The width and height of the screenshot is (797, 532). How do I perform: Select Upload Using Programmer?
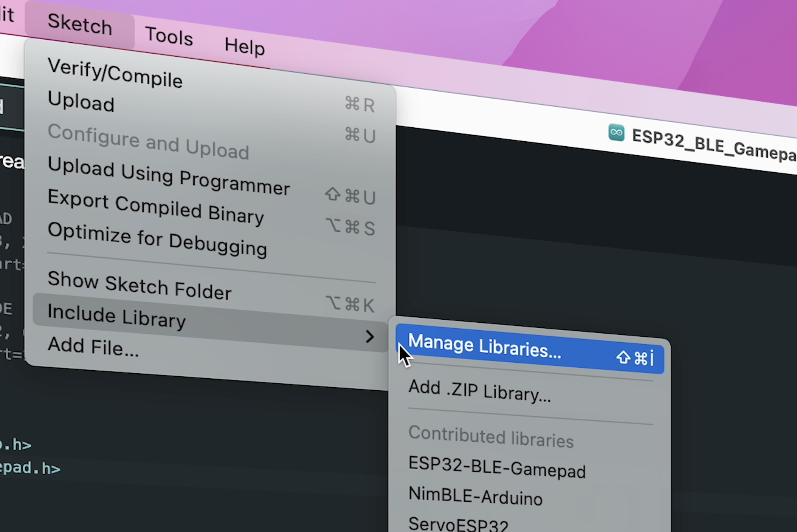[x=168, y=176]
